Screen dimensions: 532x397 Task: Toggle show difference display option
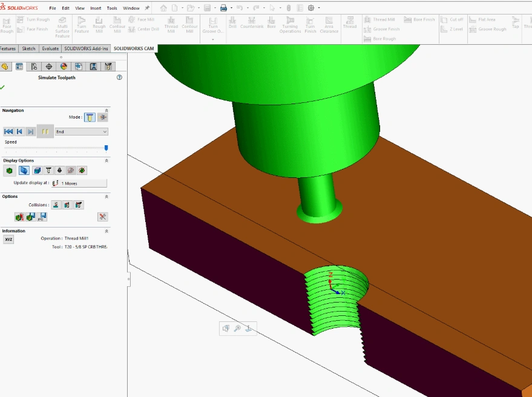82,170
